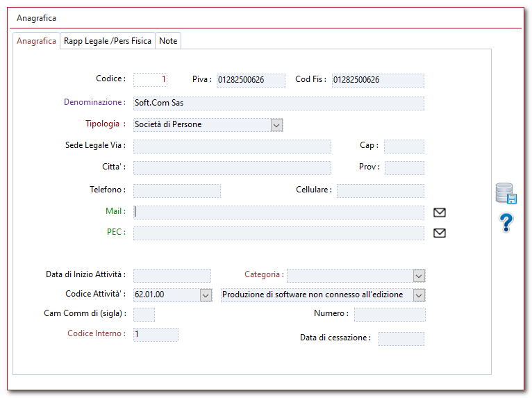Focus the Cellulare field
The width and height of the screenshot is (532, 398).
pyautogui.click(x=380, y=190)
